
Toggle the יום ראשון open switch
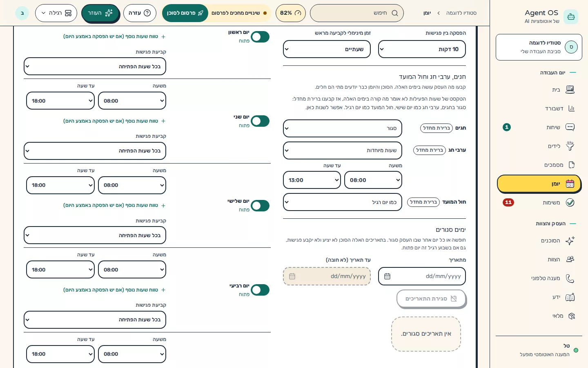coord(260,37)
